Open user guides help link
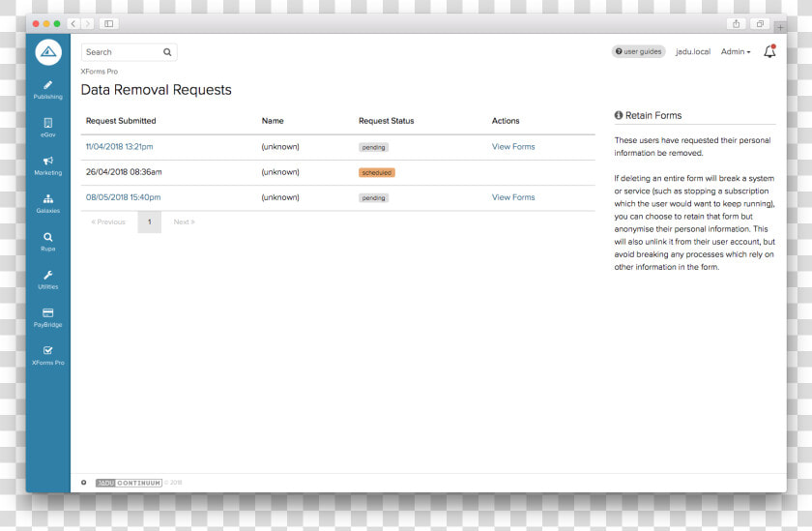 pos(639,52)
